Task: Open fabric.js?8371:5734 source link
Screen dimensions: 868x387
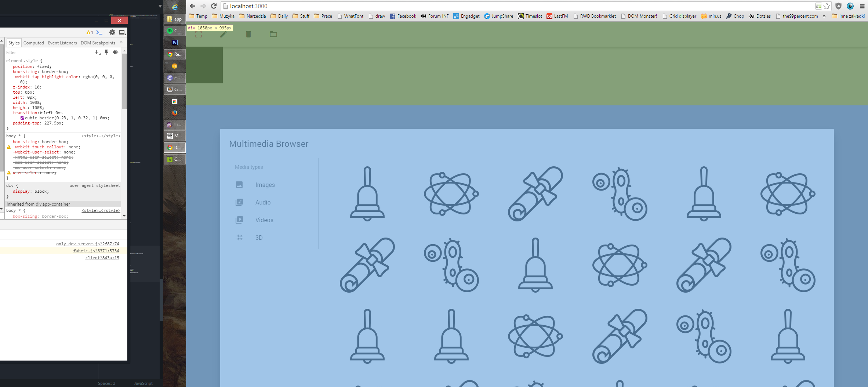Action: click(x=96, y=251)
